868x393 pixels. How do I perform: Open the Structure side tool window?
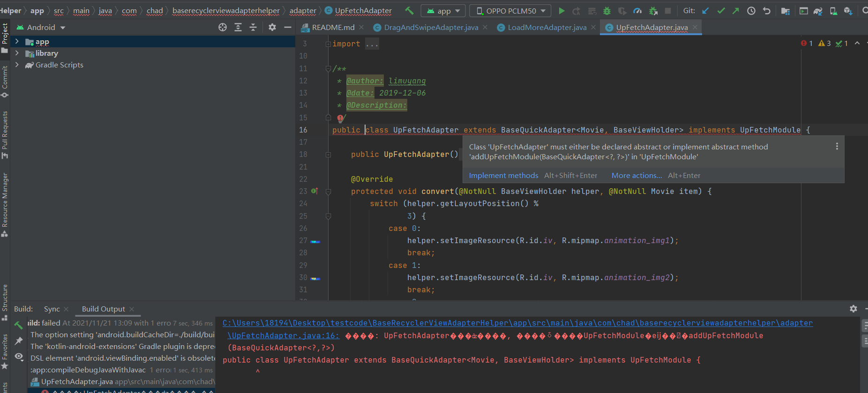click(x=5, y=302)
